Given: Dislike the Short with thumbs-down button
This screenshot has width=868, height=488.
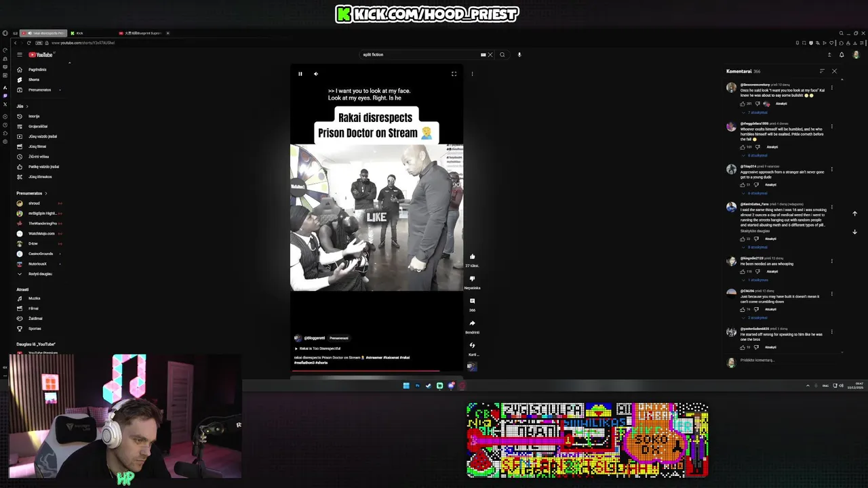Looking at the screenshot, I should [x=473, y=279].
